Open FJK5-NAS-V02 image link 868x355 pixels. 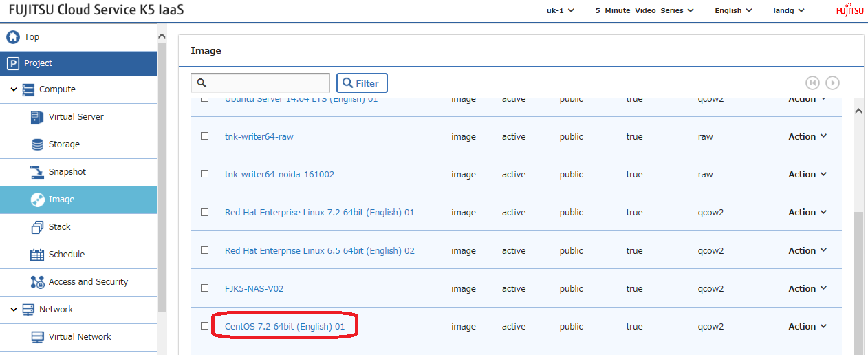[254, 288]
